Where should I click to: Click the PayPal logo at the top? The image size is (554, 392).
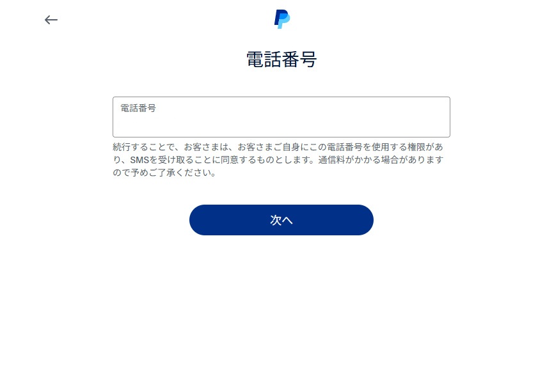click(282, 19)
